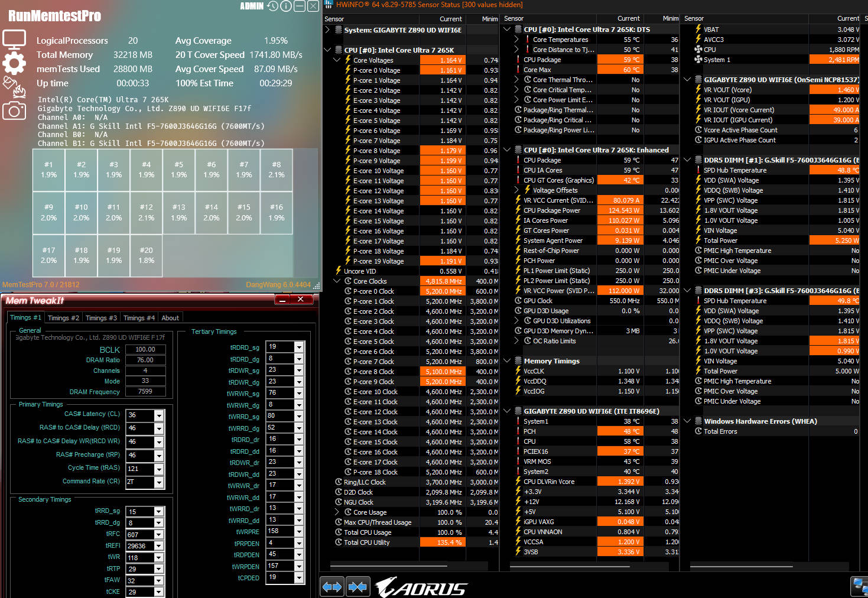This screenshot has width=868, height=598.
Task: Select the Total Errors row under WHEA
Action: point(771,431)
